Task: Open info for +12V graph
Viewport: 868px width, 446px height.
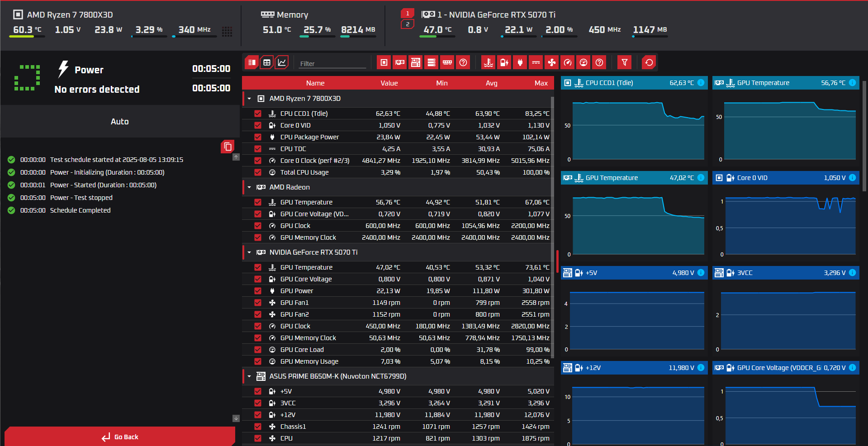Action: (701, 368)
